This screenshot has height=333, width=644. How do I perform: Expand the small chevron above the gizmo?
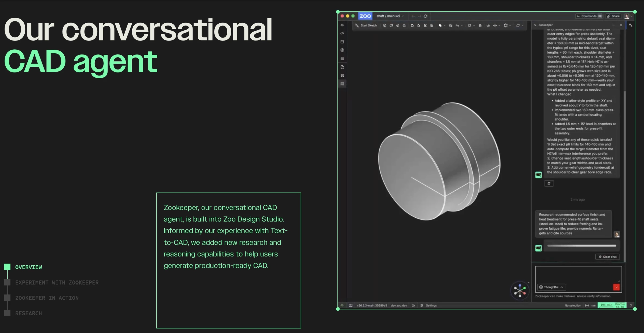529,282
